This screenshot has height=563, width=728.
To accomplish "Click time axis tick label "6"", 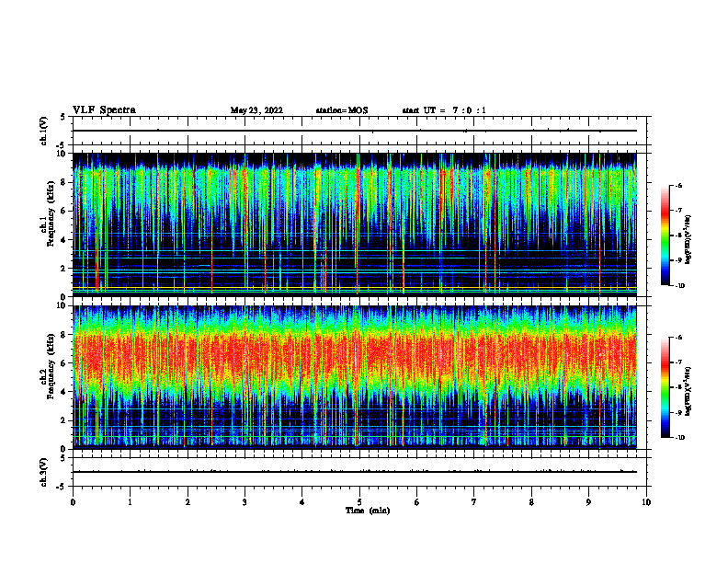I will (x=417, y=502).
